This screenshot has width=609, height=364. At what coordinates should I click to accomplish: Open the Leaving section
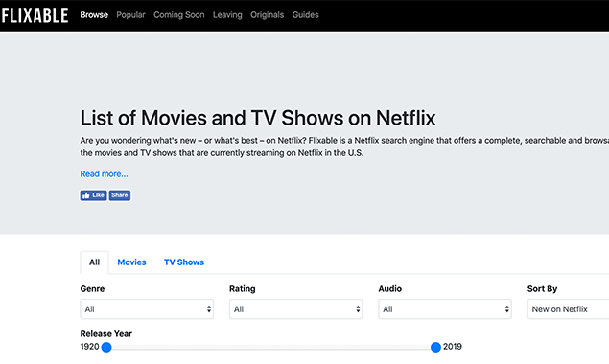pyautogui.click(x=227, y=15)
